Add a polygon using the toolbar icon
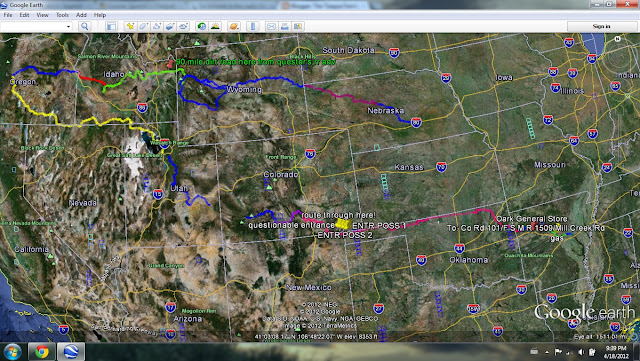 143,27
